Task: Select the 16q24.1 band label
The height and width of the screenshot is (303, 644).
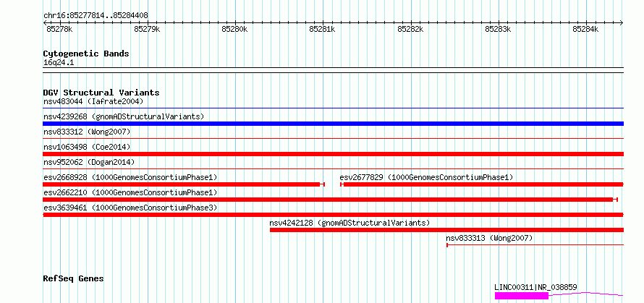Action: (59, 62)
